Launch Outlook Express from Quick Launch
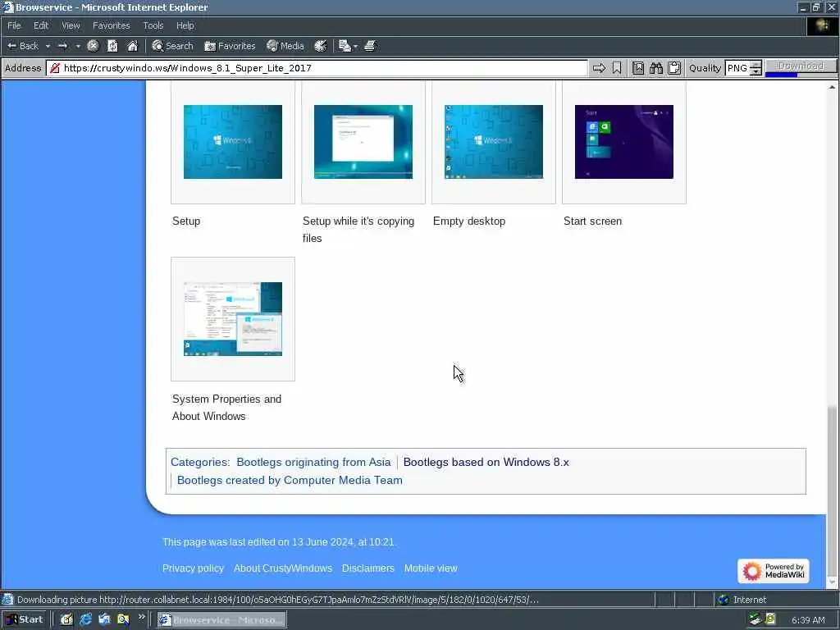Screen dimensions: 840x630 pyautogui.click(x=104, y=620)
